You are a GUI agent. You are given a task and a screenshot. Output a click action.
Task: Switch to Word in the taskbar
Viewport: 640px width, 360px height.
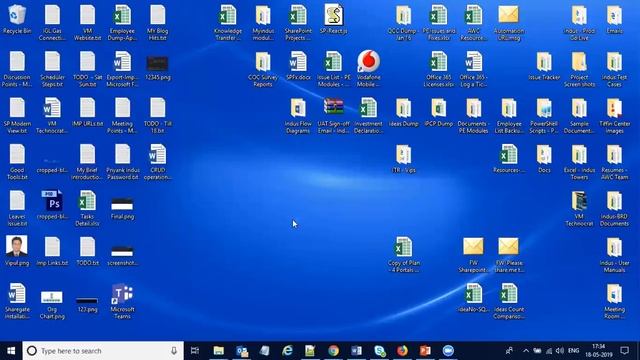tap(356, 351)
